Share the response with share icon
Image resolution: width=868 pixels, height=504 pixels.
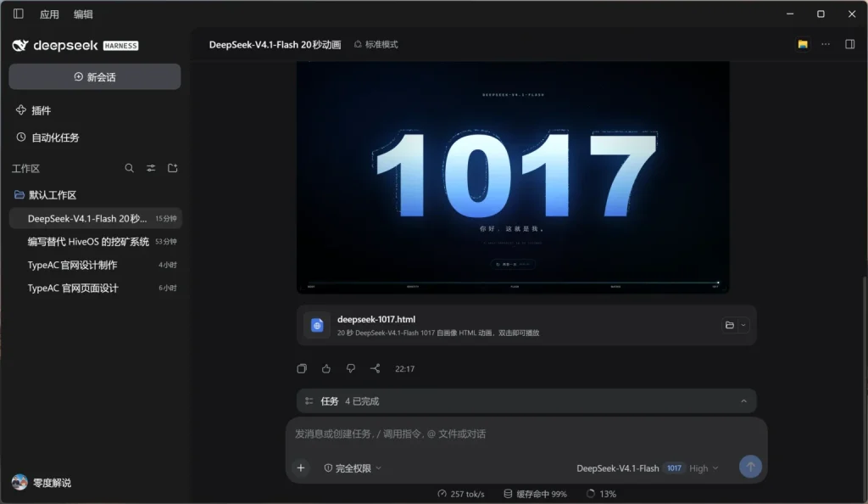(x=375, y=369)
